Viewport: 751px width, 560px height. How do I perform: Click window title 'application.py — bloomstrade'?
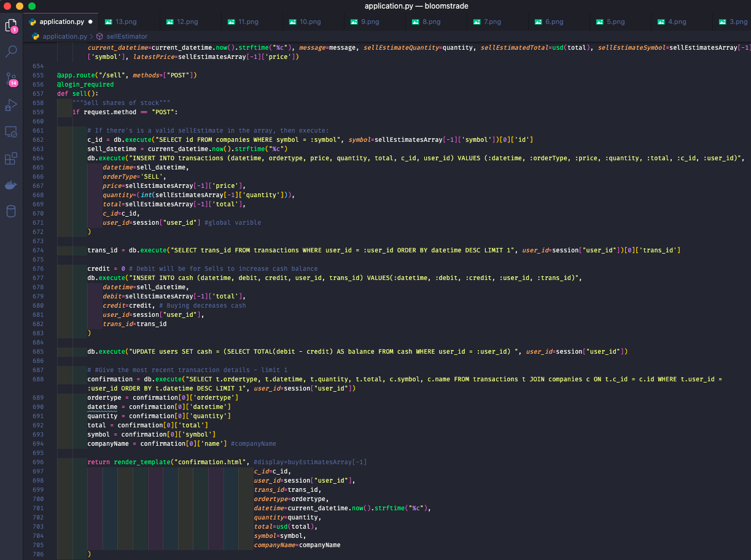(416, 6)
